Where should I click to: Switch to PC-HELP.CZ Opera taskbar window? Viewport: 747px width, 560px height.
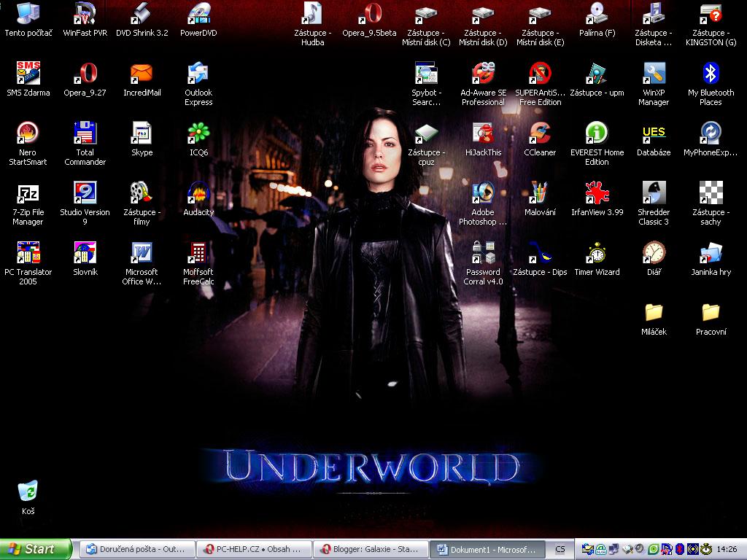[x=253, y=549]
